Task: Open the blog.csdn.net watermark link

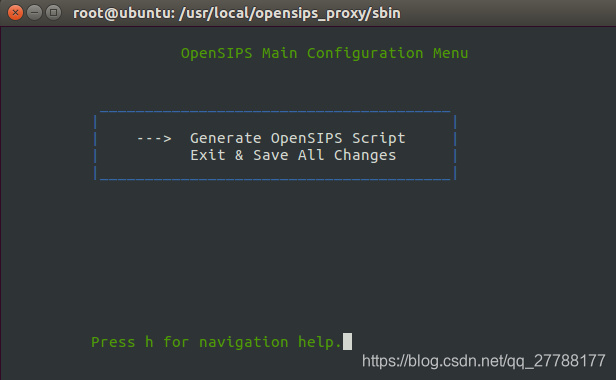Action: (x=484, y=361)
